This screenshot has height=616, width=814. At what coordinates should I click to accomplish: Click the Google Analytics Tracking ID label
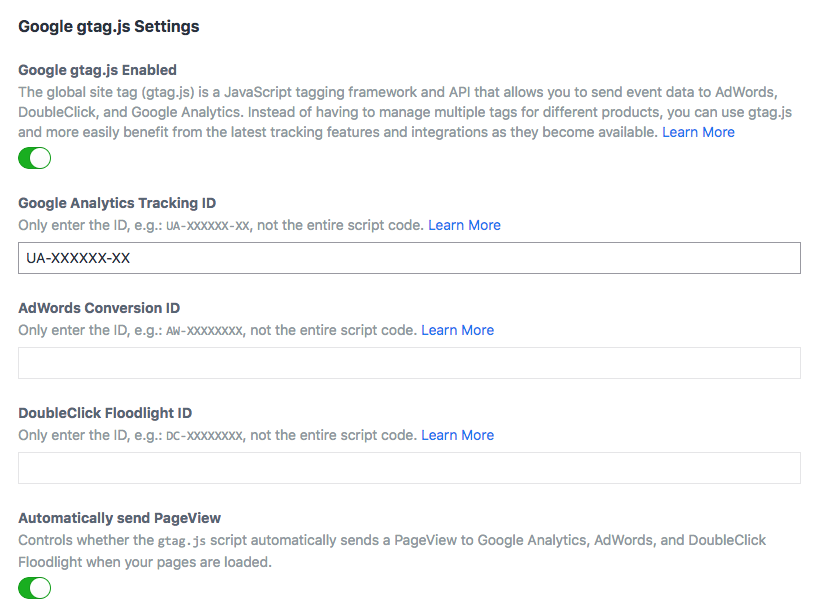coord(117,203)
